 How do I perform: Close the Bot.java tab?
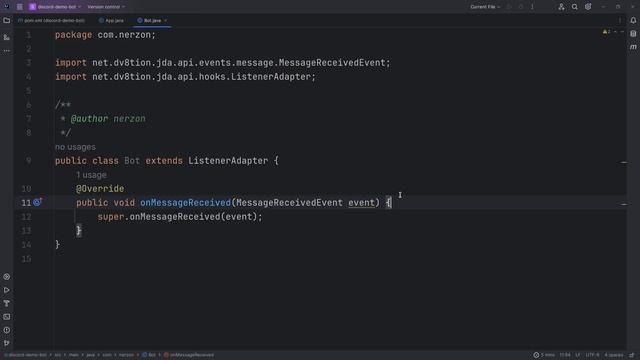tap(166, 20)
